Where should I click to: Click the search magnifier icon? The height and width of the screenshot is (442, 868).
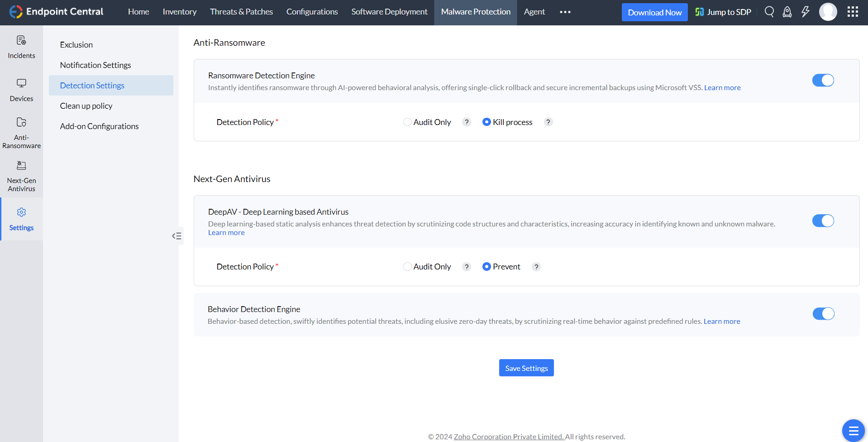tap(769, 12)
